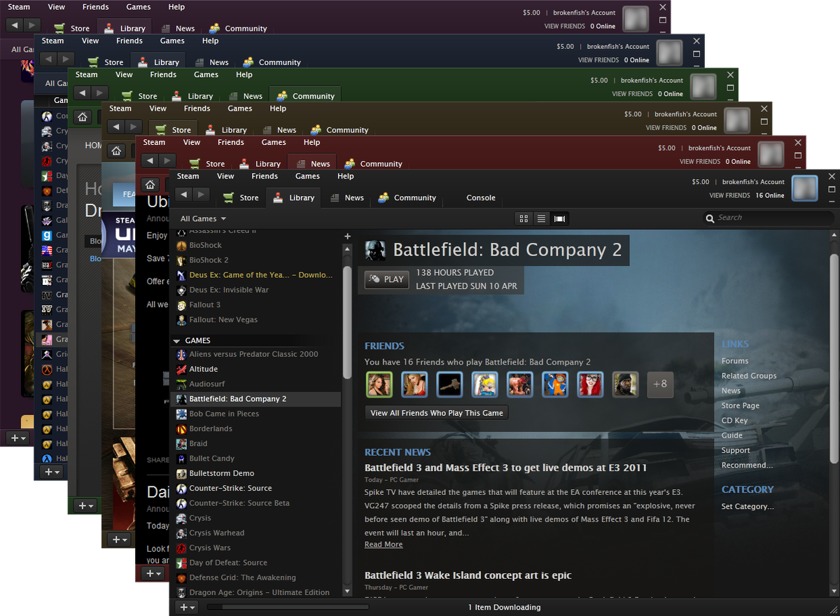Viewport: 840px width, 616px height.
Task: Open the add game menu in the front window
Action: tap(187, 608)
